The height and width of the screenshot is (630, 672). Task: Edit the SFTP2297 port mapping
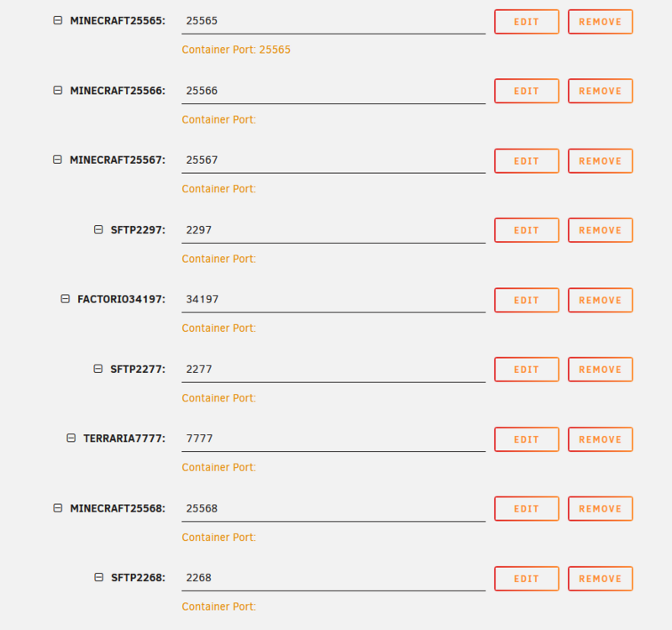coord(527,230)
